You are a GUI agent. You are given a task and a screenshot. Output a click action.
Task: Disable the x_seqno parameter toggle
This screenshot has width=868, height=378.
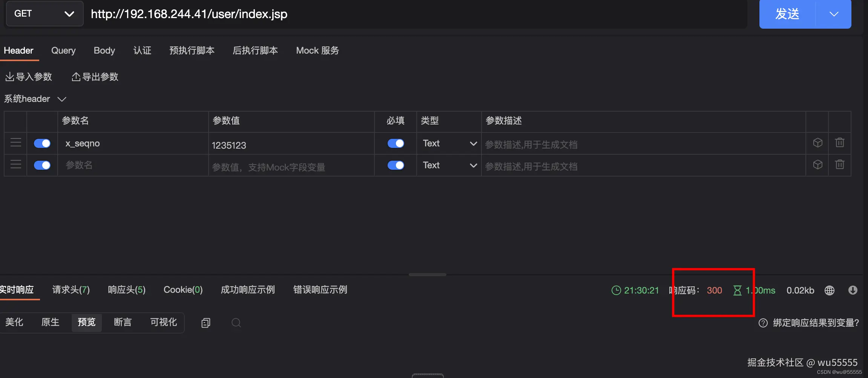(42, 143)
